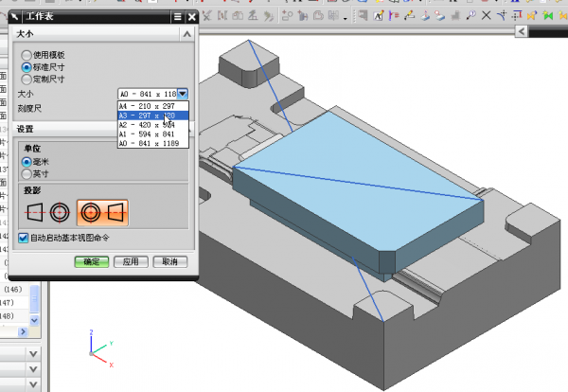Close the 工作表 dialog
The height and width of the screenshot is (392, 568).
(x=192, y=17)
